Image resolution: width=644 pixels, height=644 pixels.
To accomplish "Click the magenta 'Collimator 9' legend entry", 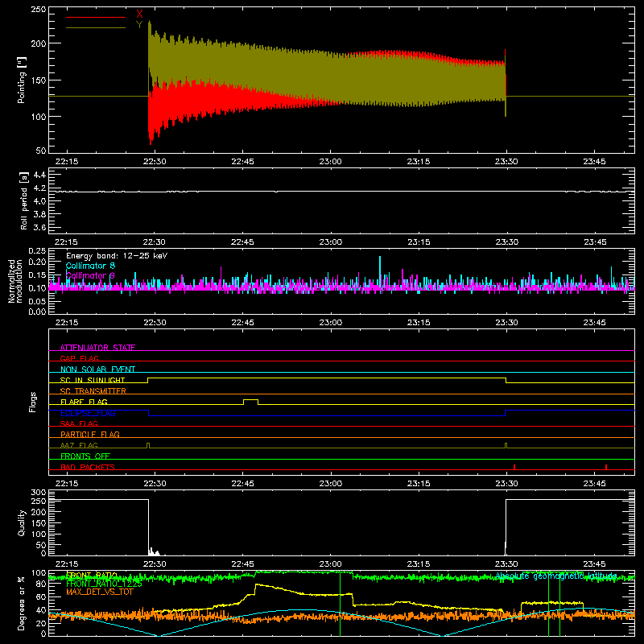I will (90, 275).
